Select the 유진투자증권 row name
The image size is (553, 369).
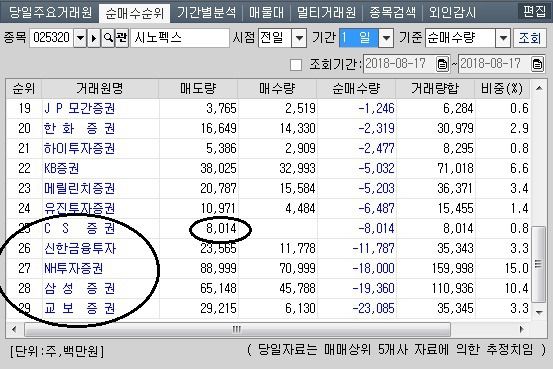[x=79, y=208]
